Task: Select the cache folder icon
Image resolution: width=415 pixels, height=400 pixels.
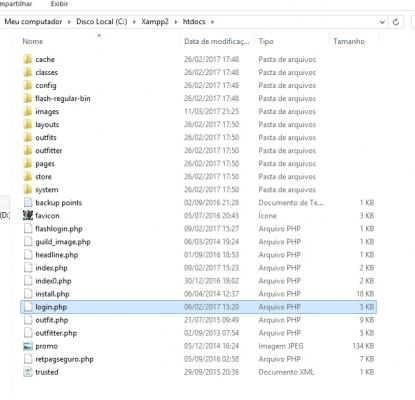Action: (x=28, y=59)
